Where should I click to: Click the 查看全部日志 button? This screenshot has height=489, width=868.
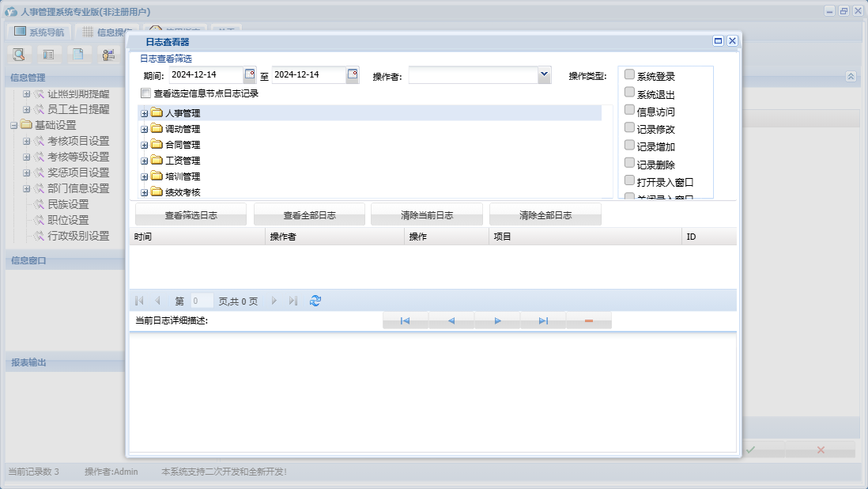click(x=309, y=215)
